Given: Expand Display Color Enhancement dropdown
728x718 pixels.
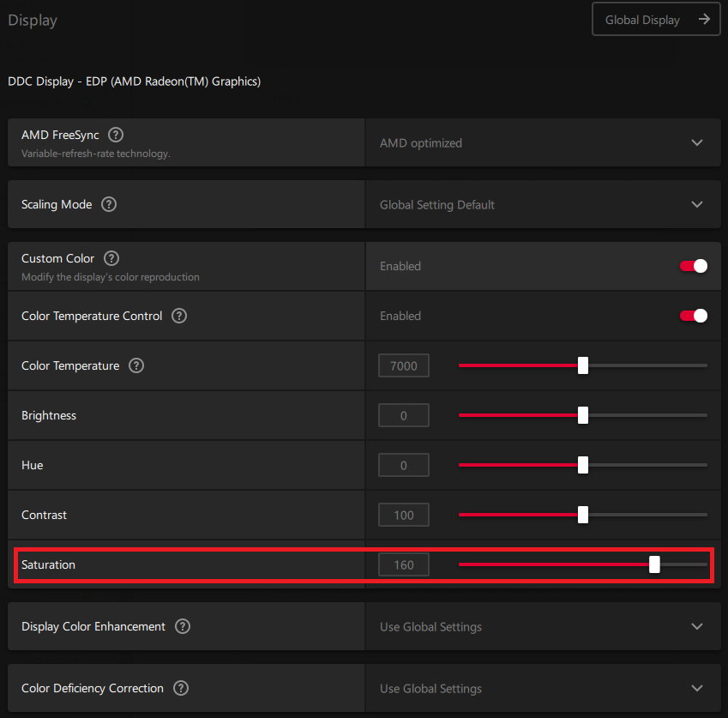Looking at the screenshot, I should pyautogui.click(x=696, y=627).
